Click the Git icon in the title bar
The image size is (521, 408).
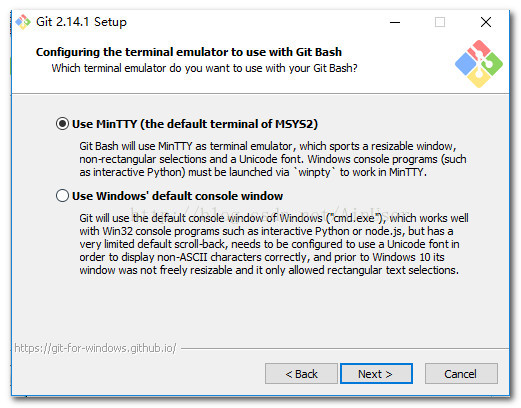(23, 22)
